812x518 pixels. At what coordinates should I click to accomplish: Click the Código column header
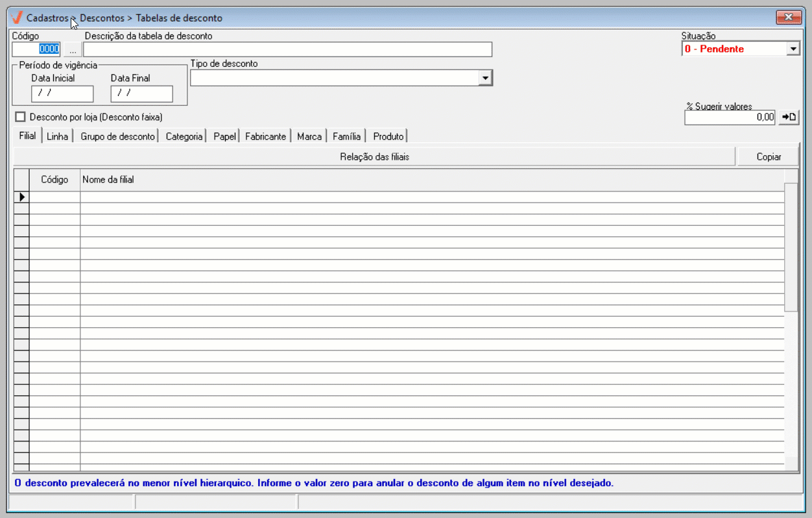coord(54,180)
